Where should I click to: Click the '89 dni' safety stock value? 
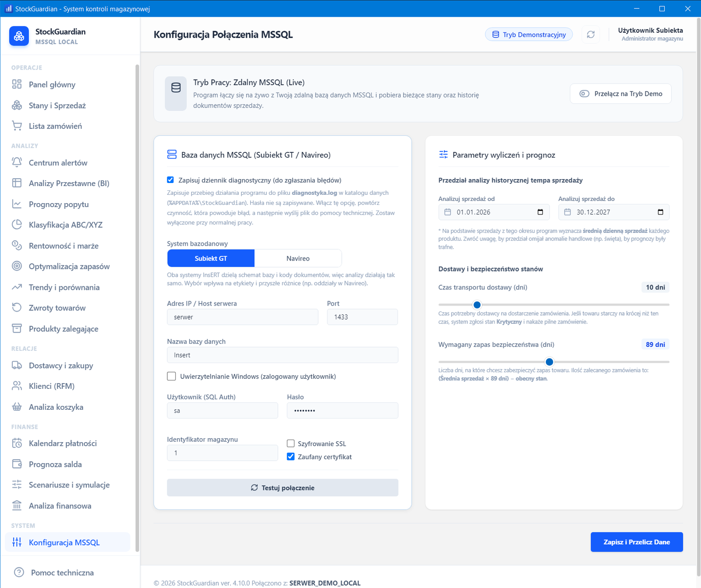click(x=655, y=345)
